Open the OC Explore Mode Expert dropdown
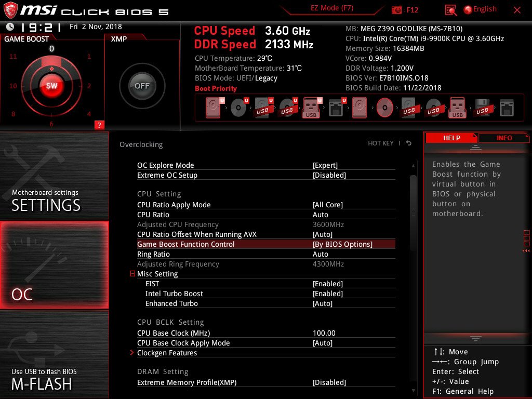 (325, 165)
